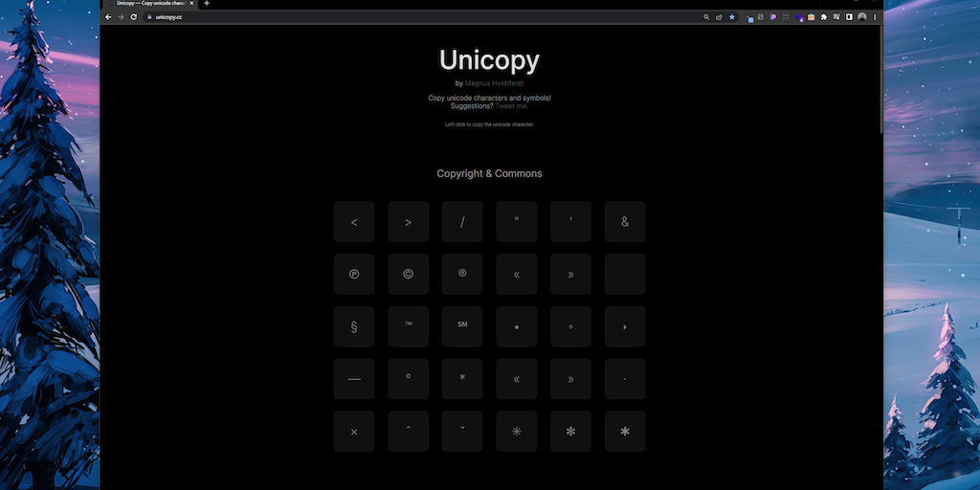This screenshot has height=490, width=980.
Task: Copy the » tile beside the middle dot
Action: pos(570,379)
